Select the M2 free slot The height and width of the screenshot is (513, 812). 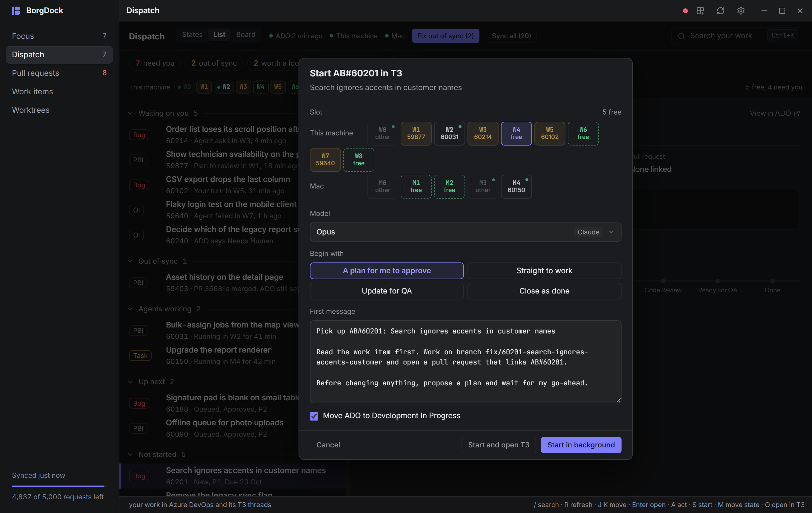tap(449, 186)
